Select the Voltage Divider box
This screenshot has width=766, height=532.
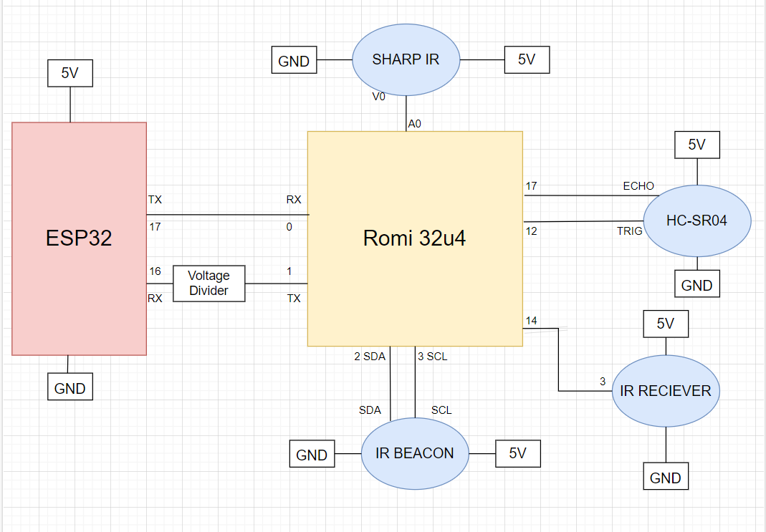pyautogui.click(x=209, y=284)
